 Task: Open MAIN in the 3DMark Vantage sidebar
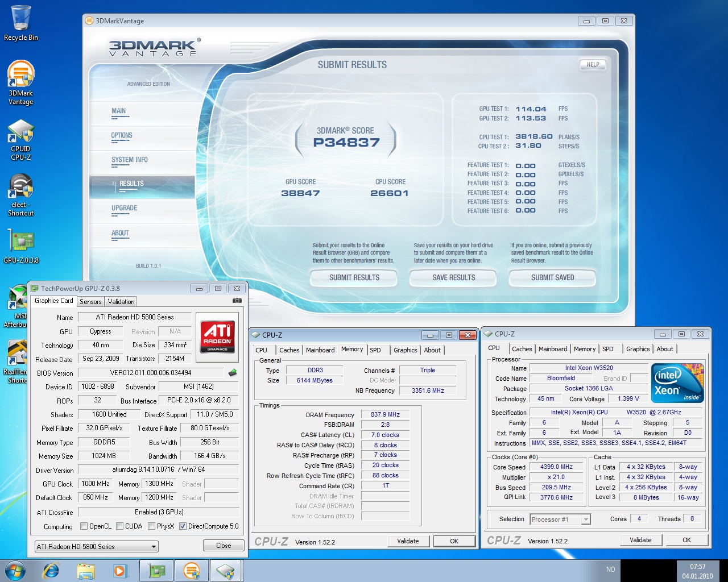tap(119, 111)
